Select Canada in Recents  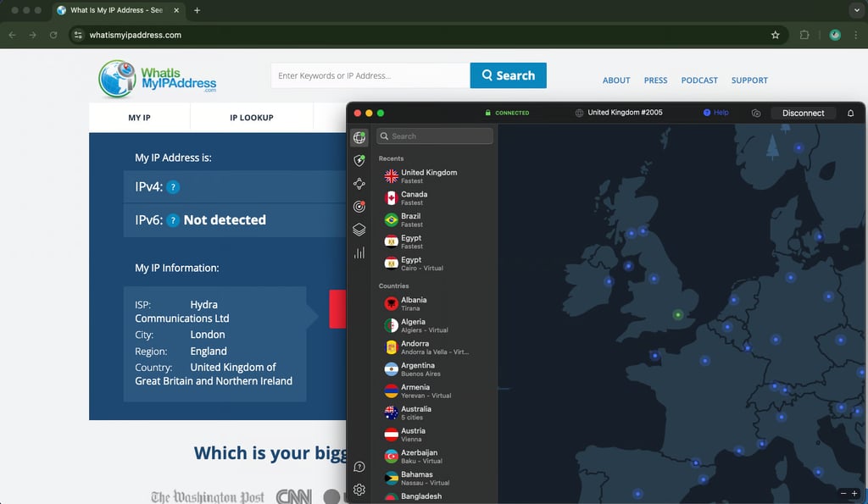pyautogui.click(x=435, y=198)
